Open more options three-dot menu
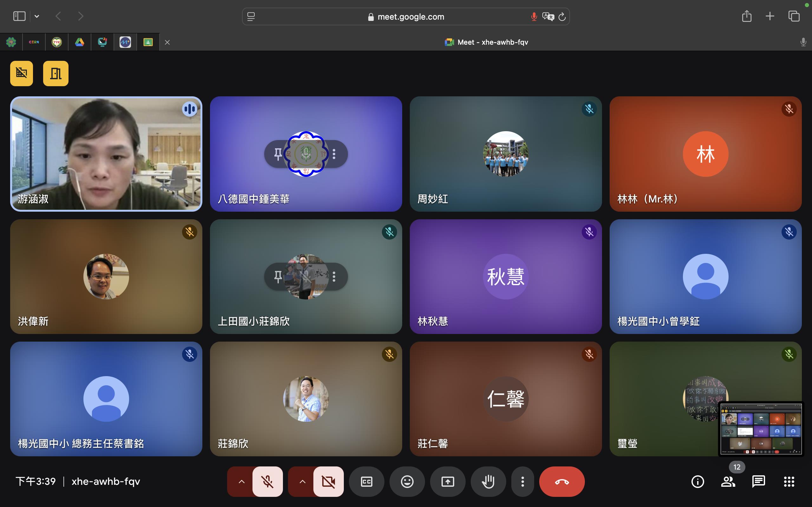Image resolution: width=812 pixels, height=507 pixels. tap(522, 482)
